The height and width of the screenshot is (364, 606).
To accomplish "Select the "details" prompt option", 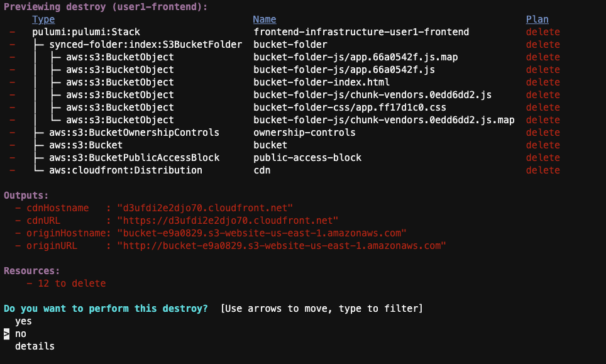I will [x=35, y=346].
